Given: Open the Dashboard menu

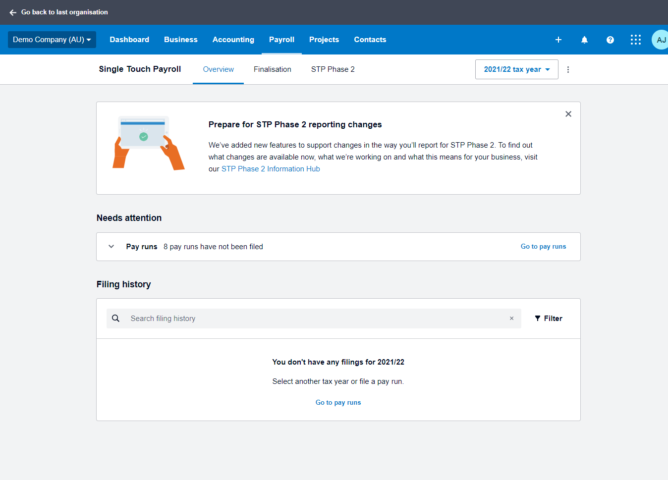Looking at the screenshot, I should pos(129,40).
